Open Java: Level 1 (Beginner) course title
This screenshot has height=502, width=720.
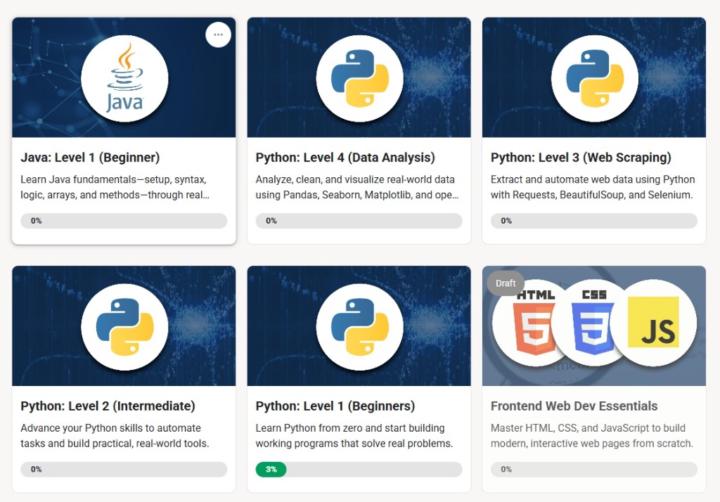click(90, 157)
